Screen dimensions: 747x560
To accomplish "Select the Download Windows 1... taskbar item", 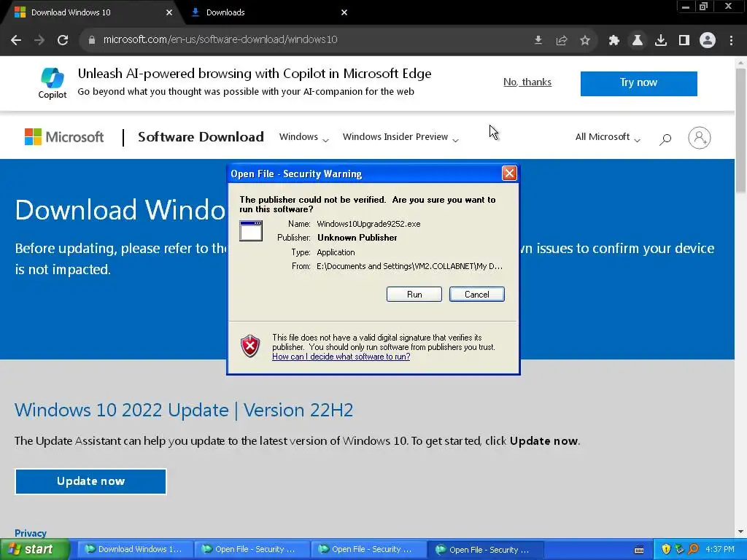I will [134, 549].
